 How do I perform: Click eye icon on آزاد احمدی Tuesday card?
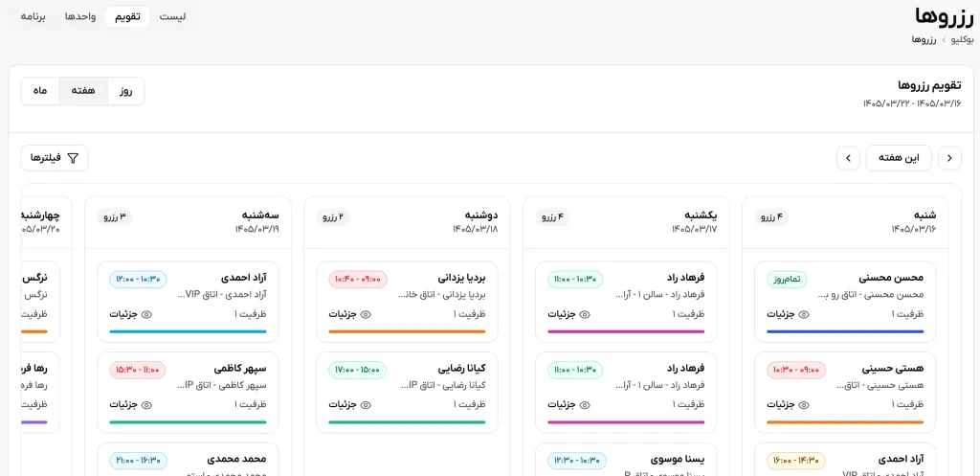click(146, 314)
